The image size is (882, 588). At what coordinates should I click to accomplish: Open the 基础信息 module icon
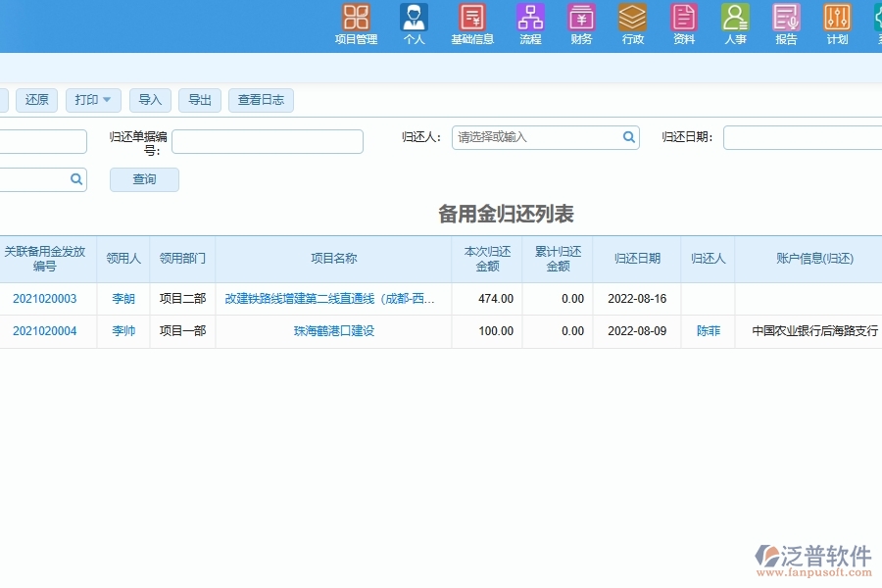coord(472,18)
